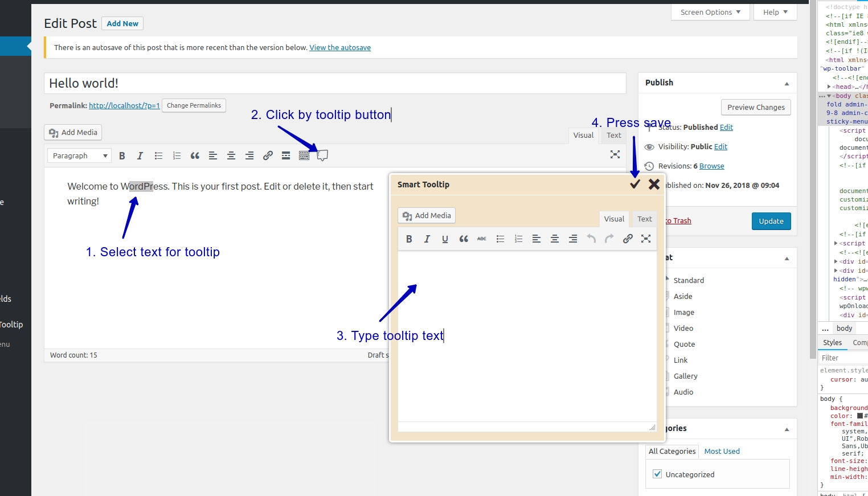Open the Paragraph format dropdown
Viewport: 868px width, 496px height.
coord(79,155)
